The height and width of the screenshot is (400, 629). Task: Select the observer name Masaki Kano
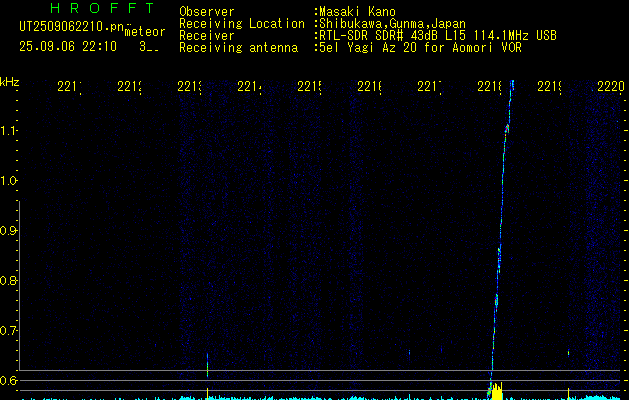357,12
